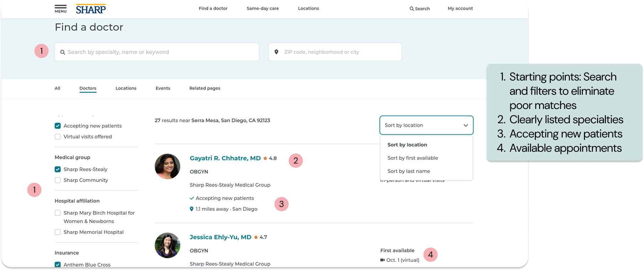This screenshot has width=644, height=270.
Task: Click the 27 results near Serra Mesa text
Action: 212,120
